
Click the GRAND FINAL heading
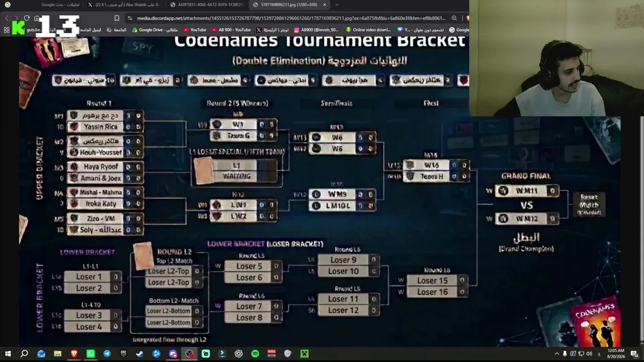click(x=526, y=176)
